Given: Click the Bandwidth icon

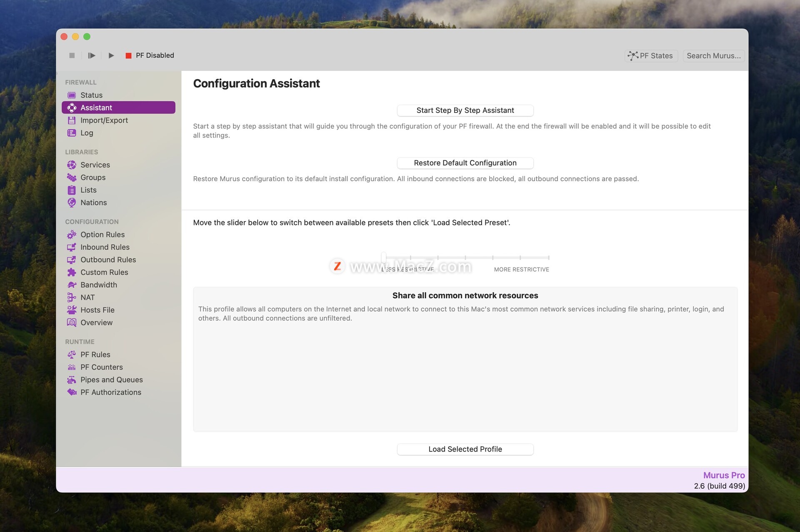Looking at the screenshot, I should tap(72, 285).
